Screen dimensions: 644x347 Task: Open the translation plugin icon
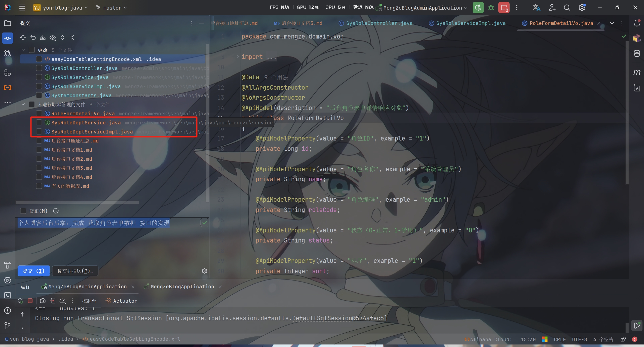pyautogui.click(x=536, y=8)
